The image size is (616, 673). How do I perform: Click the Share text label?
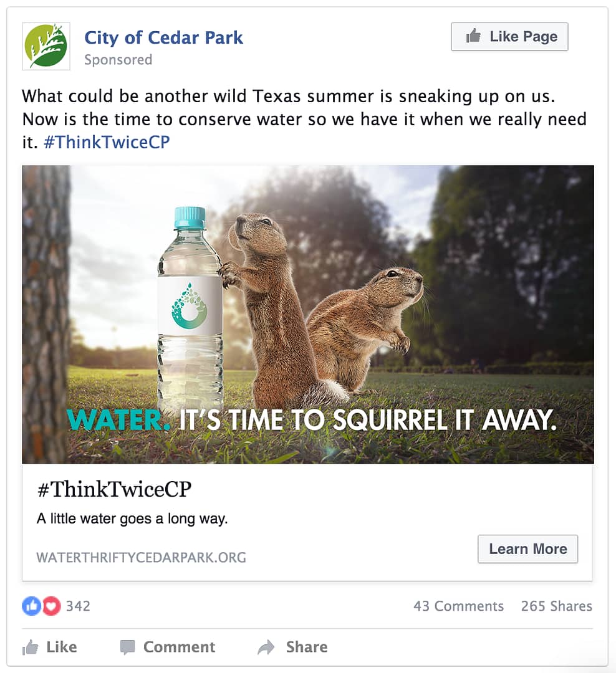[x=307, y=647]
